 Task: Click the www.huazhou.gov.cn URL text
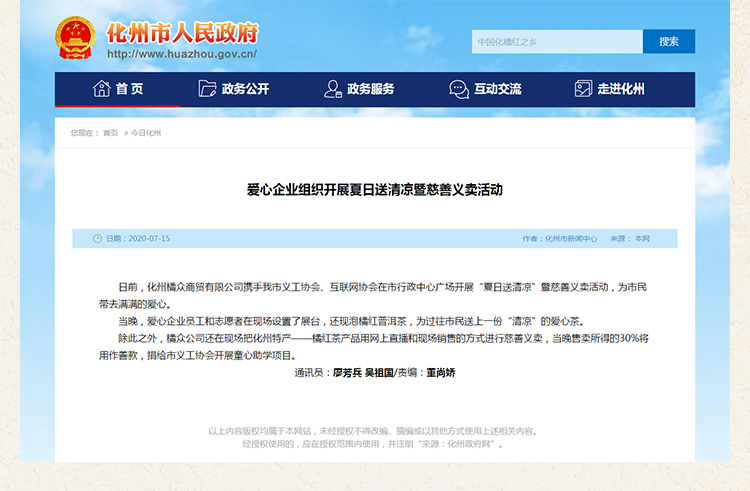181,54
